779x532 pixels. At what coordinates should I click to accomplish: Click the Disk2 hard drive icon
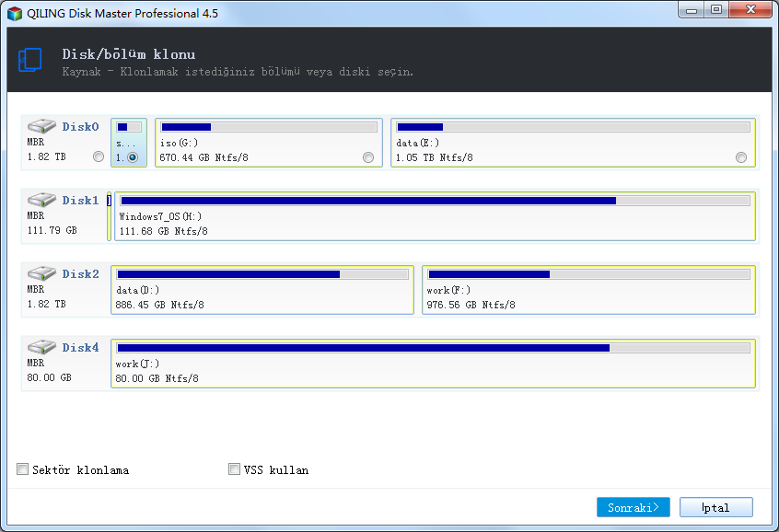coord(41,273)
